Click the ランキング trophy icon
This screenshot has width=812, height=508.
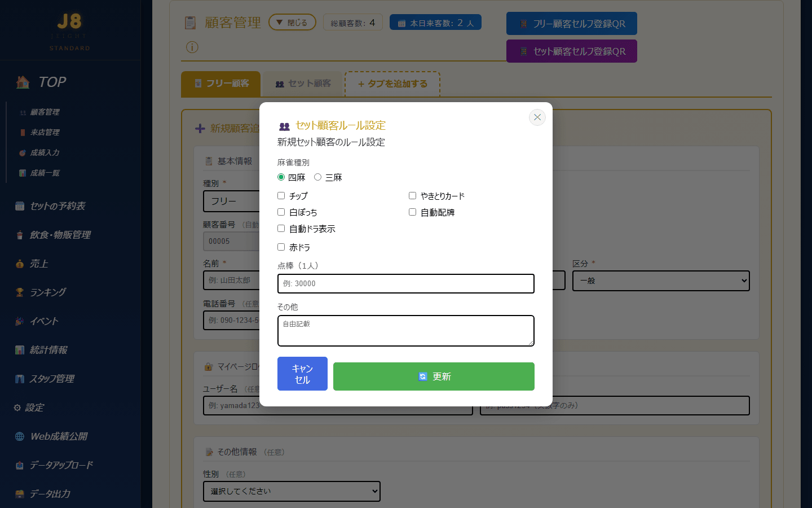click(20, 292)
